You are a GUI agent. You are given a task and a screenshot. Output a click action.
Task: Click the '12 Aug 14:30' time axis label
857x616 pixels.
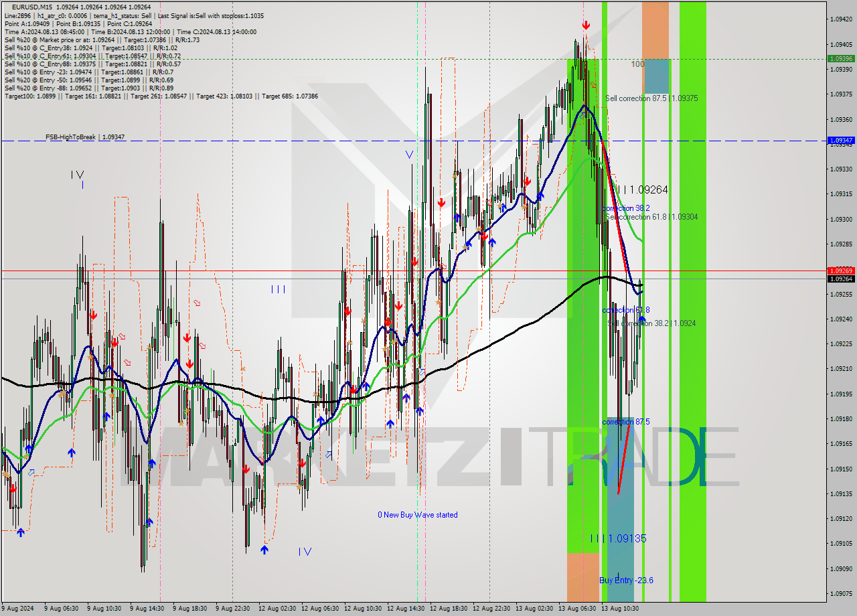406,609
